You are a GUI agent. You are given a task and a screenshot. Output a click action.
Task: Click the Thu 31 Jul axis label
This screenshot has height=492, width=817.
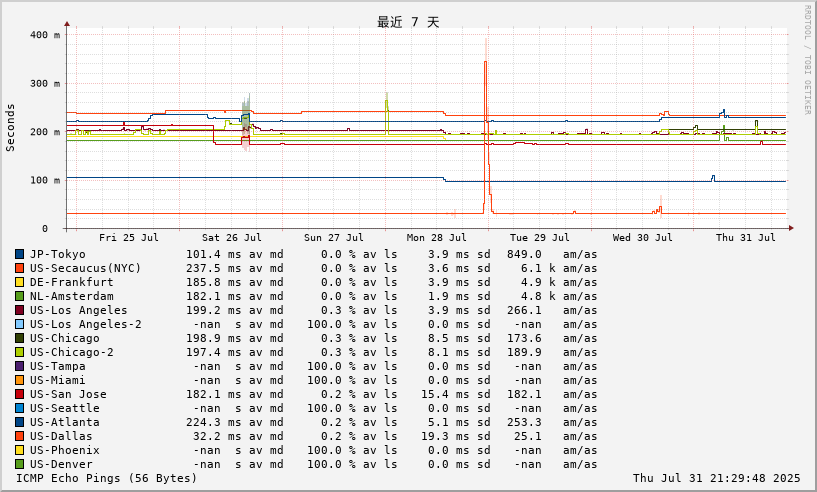[746, 238]
